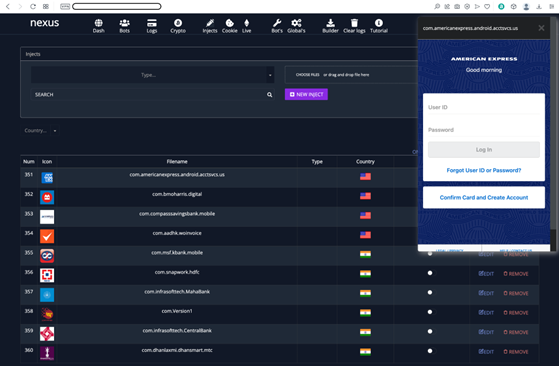
Task: Open the Dash globe icon
Action: 98,23
